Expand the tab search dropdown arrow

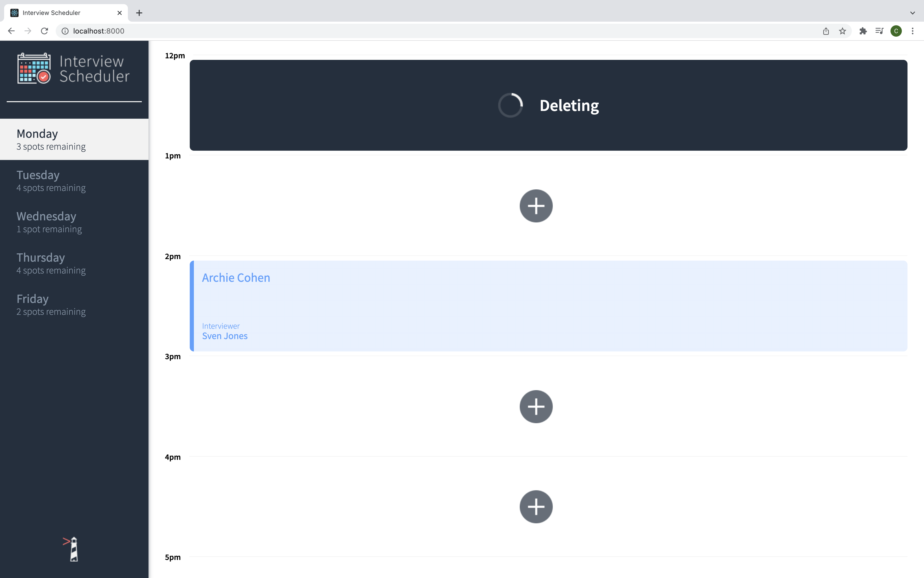(913, 13)
